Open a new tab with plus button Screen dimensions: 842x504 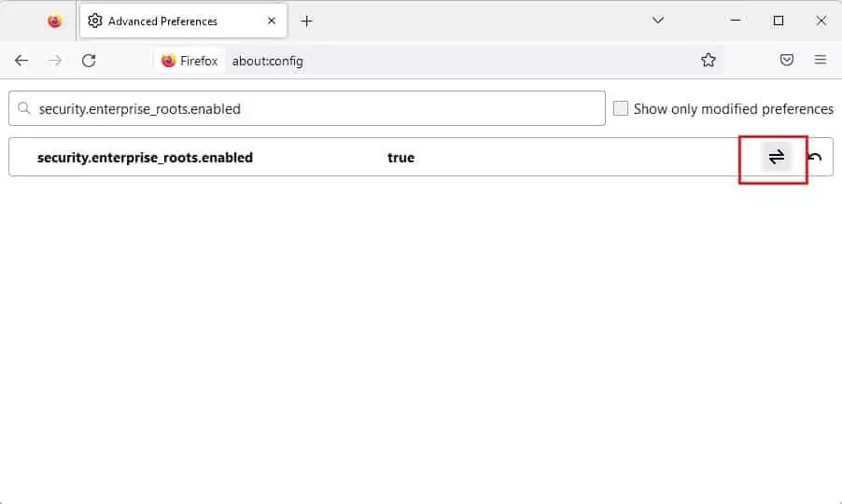pyautogui.click(x=306, y=21)
